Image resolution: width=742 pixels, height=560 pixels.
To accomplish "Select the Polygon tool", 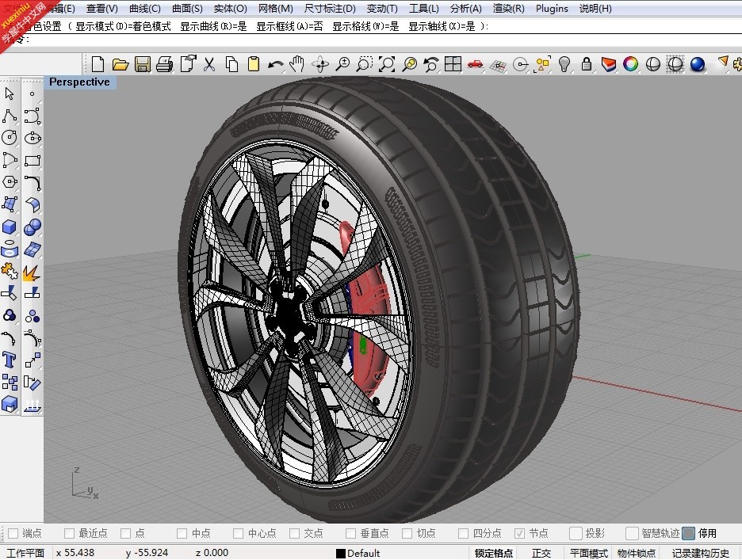I will (10, 182).
